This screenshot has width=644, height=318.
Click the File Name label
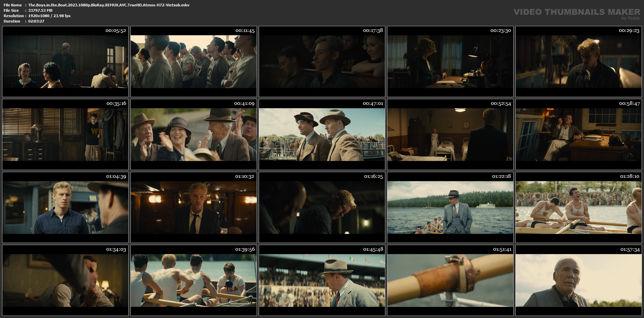(x=13, y=5)
